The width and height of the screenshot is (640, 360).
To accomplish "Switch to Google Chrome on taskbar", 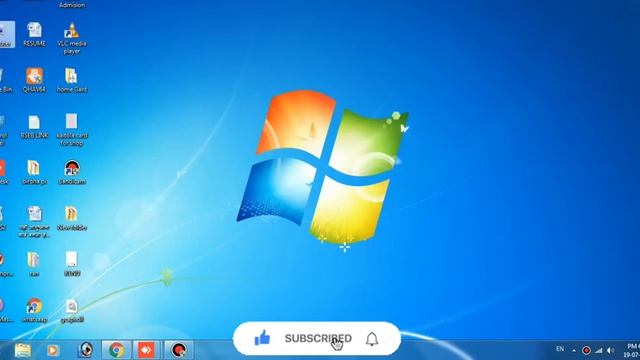I will pyautogui.click(x=116, y=350).
